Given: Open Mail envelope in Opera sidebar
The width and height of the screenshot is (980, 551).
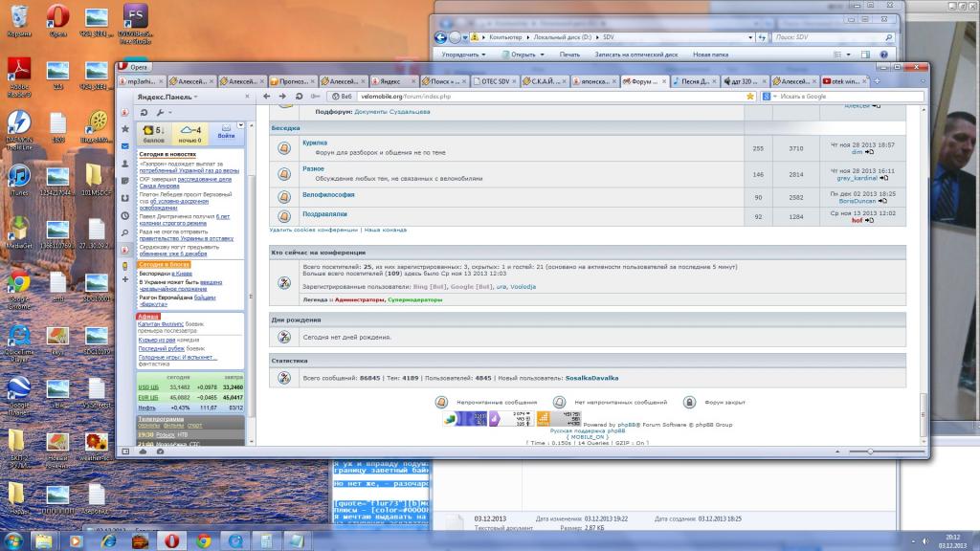Looking at the screenshot, I should click(x=125, y=146).
